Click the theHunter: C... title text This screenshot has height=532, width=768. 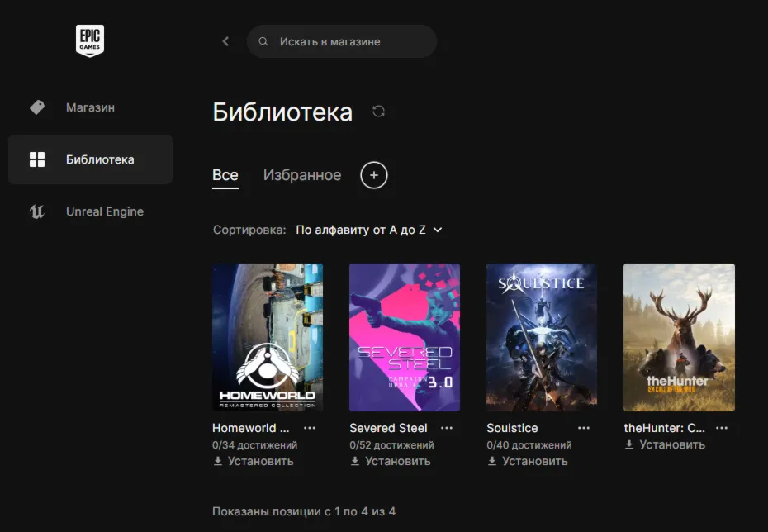[x=664, y=428]
